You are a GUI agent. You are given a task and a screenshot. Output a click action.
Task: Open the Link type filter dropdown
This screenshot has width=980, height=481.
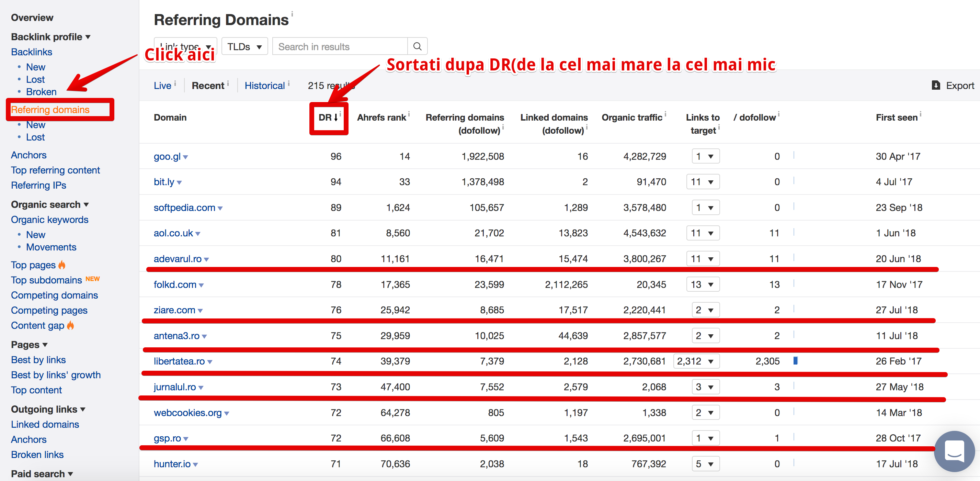pyautogui.click(x=185, y=46)
